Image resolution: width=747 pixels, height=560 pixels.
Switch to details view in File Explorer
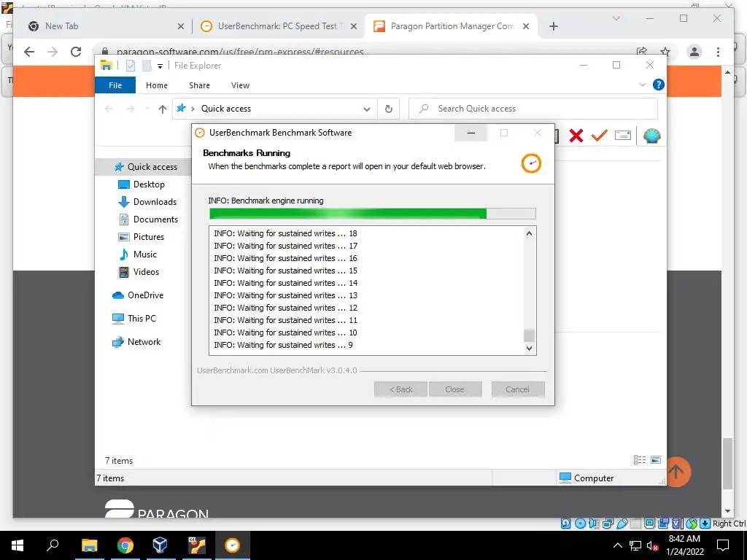pyautogui.click(x=640, y=459)
